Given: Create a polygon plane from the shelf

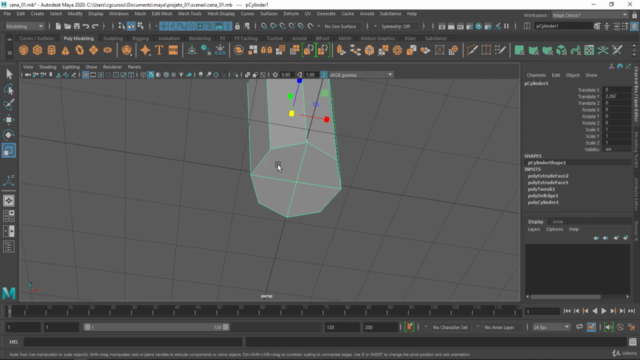Looking at the screenshot, I should pyautogui.click(x=93, y=50).
